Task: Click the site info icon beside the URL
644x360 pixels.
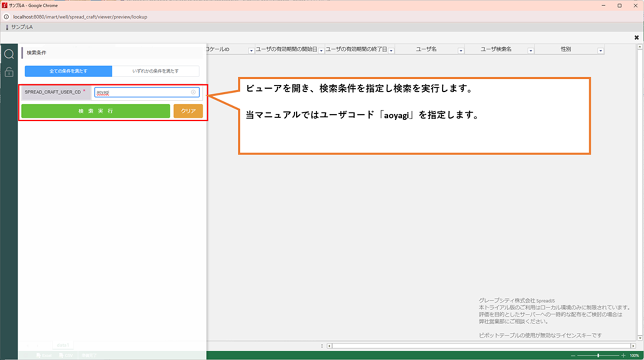Action: coord(6,17)
